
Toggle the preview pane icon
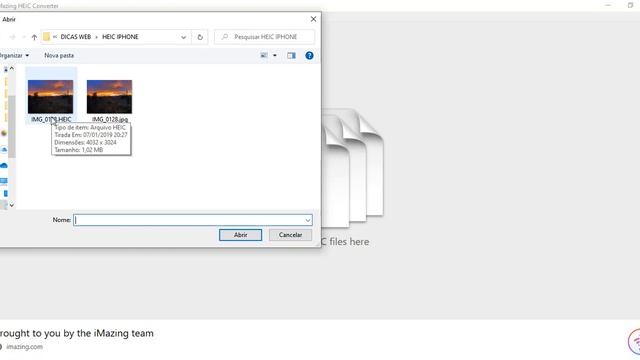point(291,56)
